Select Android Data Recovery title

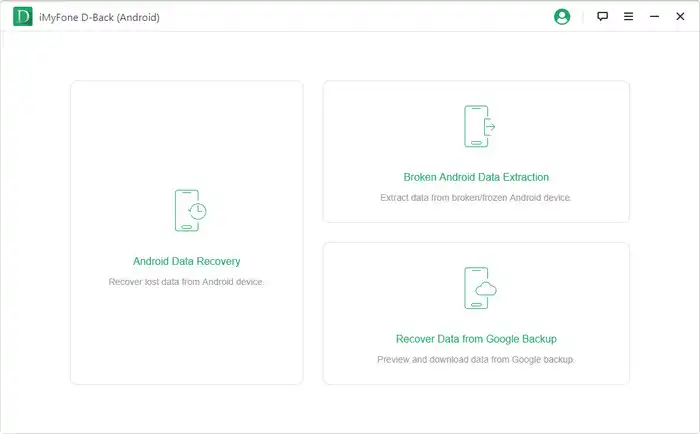point(187,261)
